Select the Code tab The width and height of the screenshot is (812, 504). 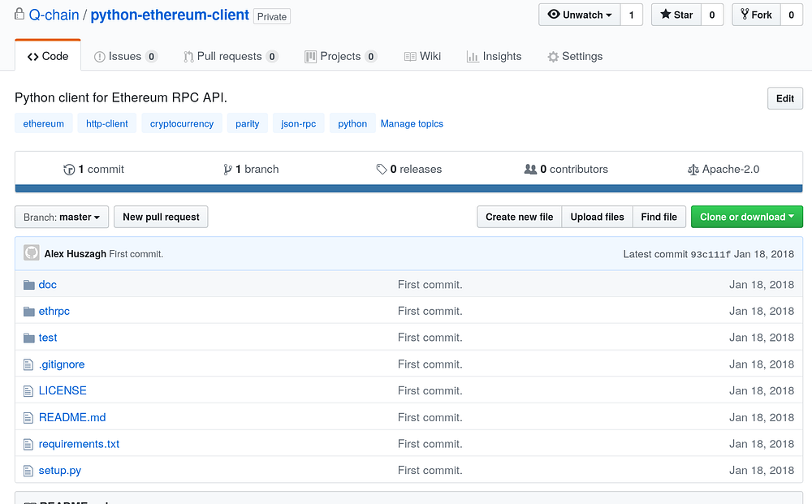pos(48,55)
